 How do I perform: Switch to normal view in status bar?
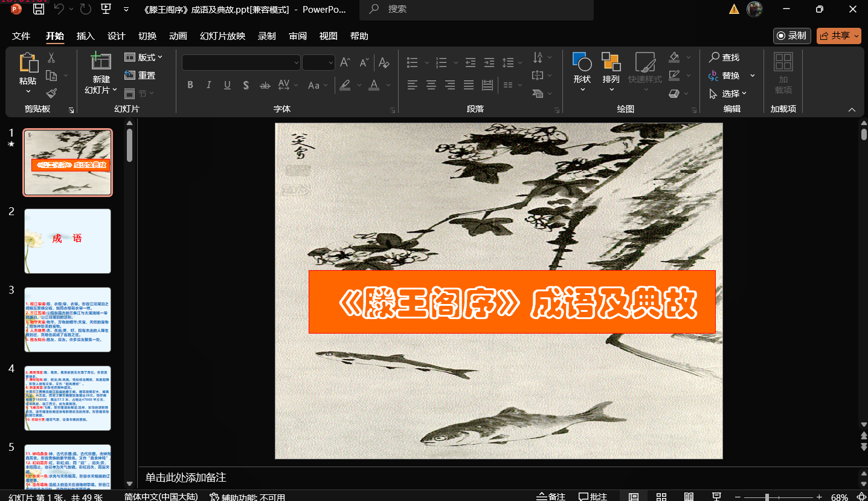click(x=634, y=497)
